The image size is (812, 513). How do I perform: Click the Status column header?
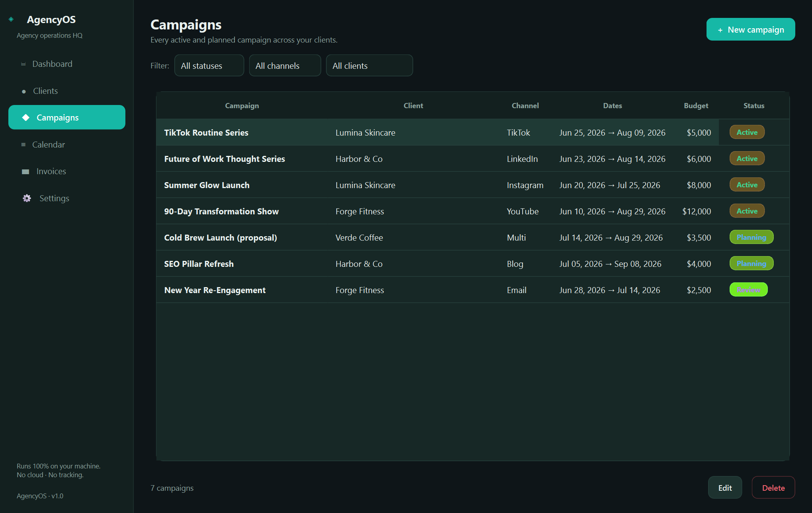(754, 106)
